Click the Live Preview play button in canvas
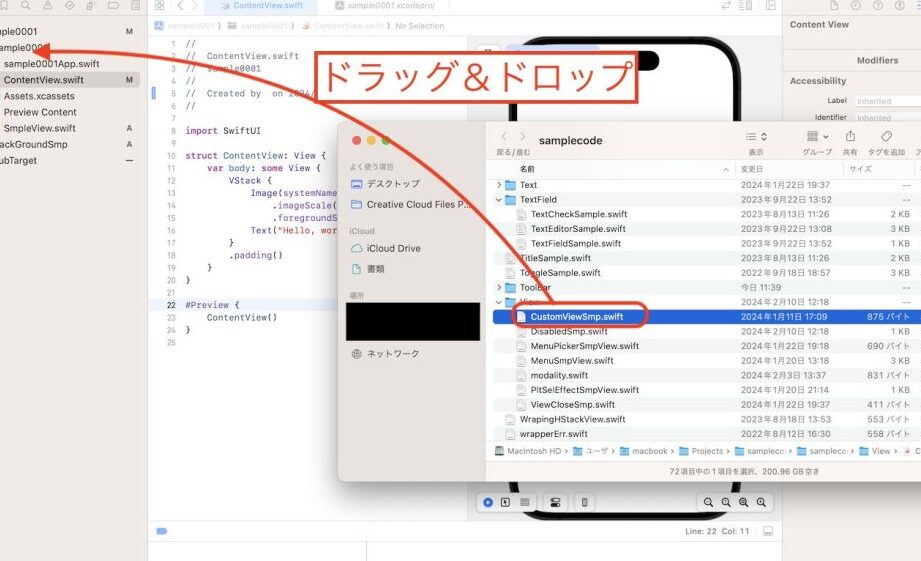921x561 pixels. coord(488,502)
